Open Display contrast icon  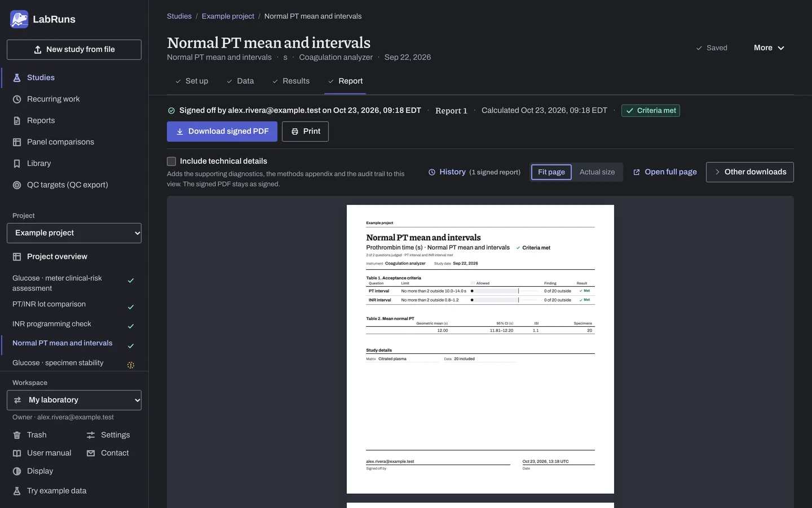(x=17, y=471)
